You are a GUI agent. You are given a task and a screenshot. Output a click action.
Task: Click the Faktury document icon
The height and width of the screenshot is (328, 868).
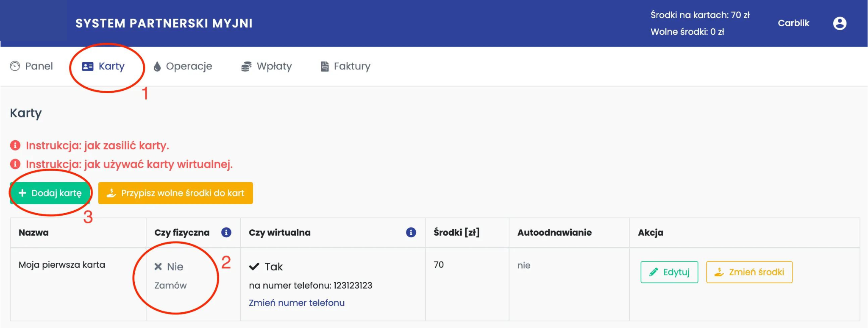coord(325,67)
